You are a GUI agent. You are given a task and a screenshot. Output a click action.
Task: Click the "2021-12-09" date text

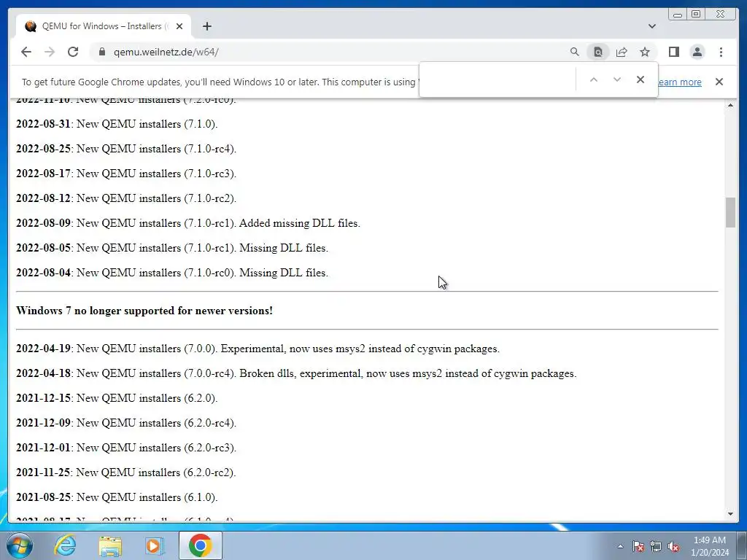43,422
